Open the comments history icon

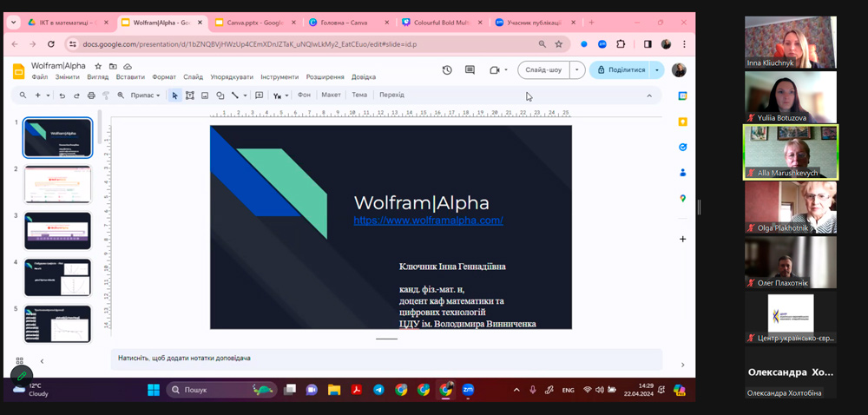[470, 70]
